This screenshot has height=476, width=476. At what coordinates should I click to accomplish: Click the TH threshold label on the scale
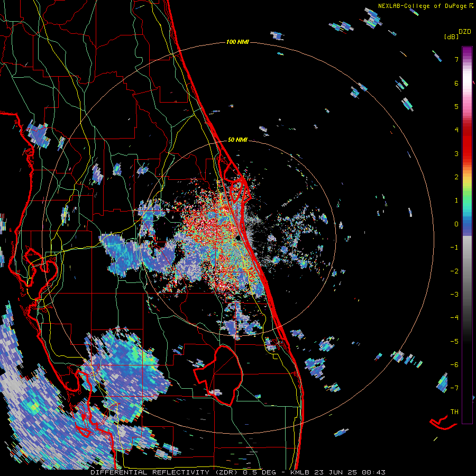[x=454, y=412]
